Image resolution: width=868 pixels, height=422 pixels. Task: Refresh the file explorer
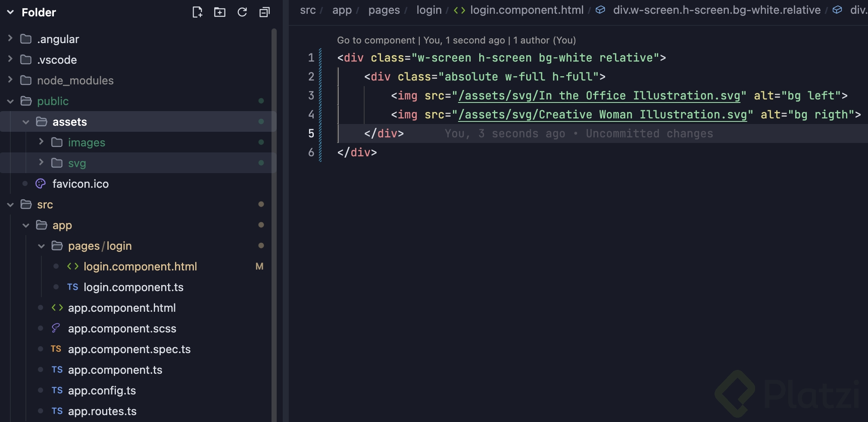(x=242, y=12)
